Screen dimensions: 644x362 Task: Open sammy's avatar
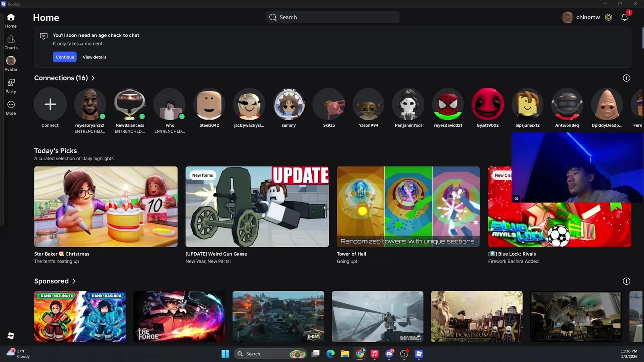pos(289,105)
